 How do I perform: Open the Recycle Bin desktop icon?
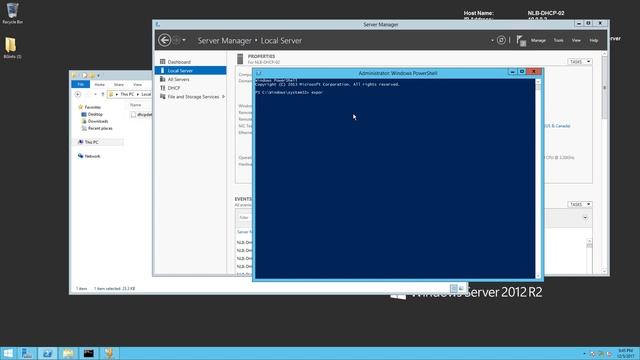(x=12, y=13)
